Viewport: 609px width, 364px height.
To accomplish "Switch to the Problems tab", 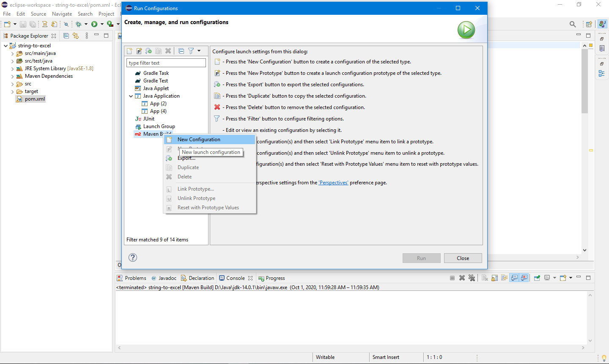I will click(x=132, y=278).
